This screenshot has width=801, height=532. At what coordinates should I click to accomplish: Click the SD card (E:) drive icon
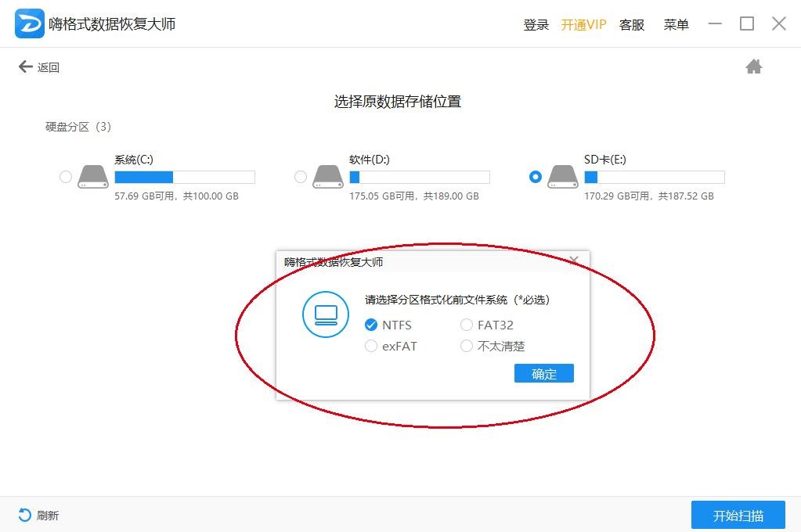(564, 177)
